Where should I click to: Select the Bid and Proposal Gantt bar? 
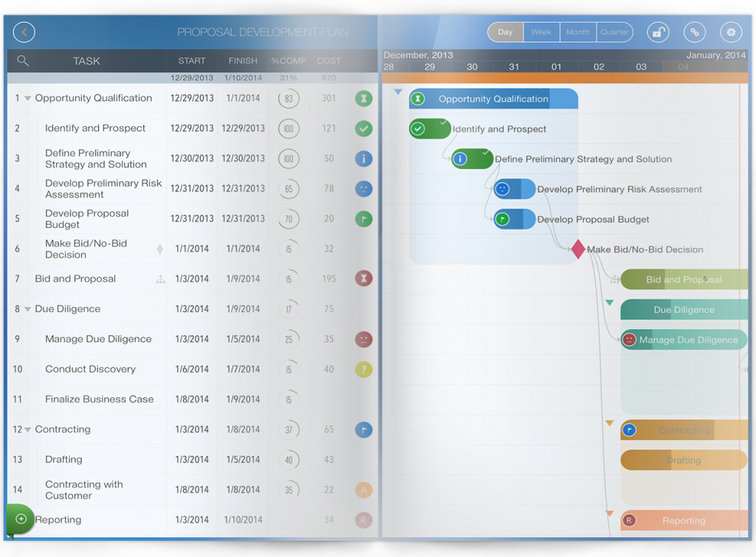pos(684,280)
